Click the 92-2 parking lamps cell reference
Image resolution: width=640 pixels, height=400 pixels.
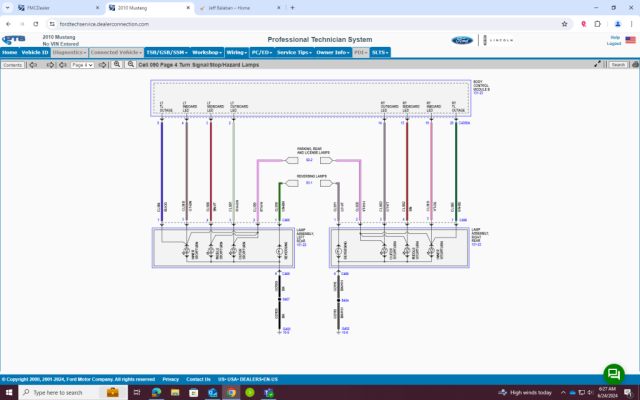[309, 160]
